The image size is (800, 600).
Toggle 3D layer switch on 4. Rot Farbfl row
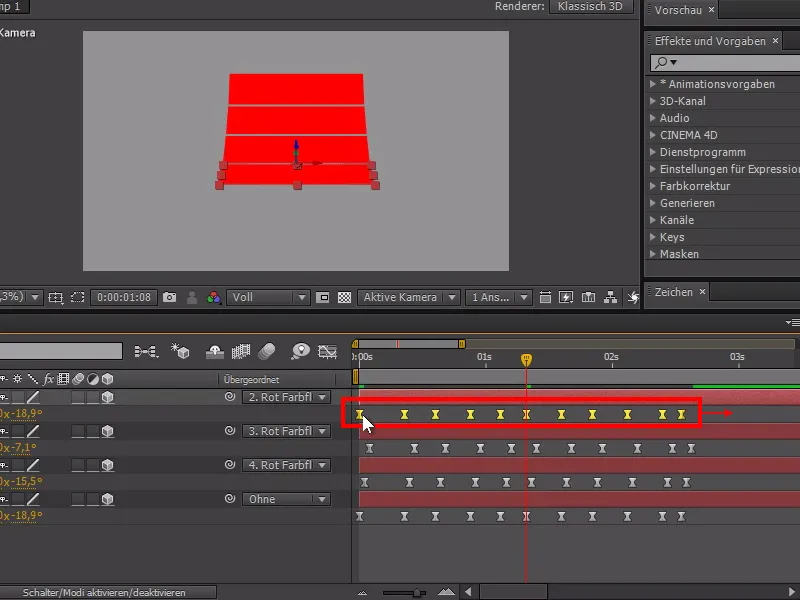pos(108,465)
